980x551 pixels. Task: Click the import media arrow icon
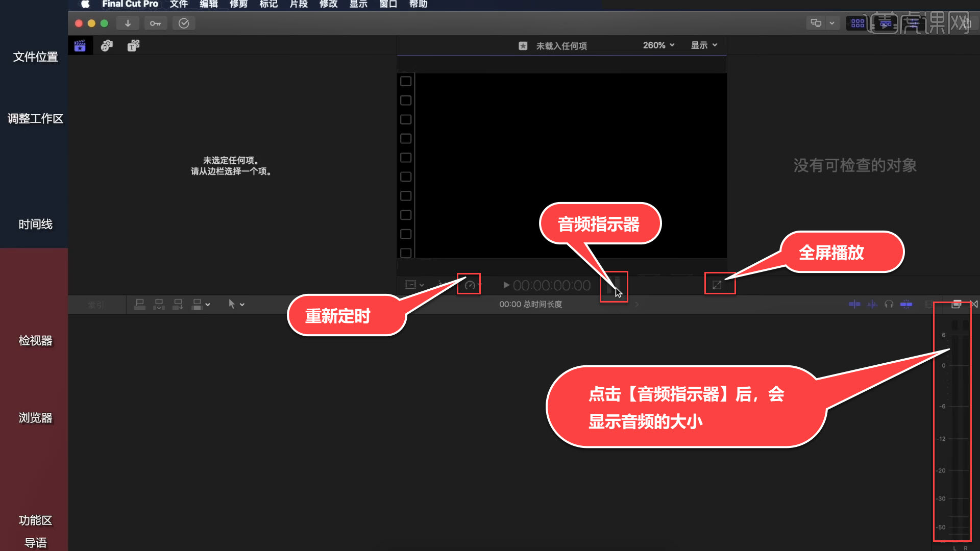point(128,23)
